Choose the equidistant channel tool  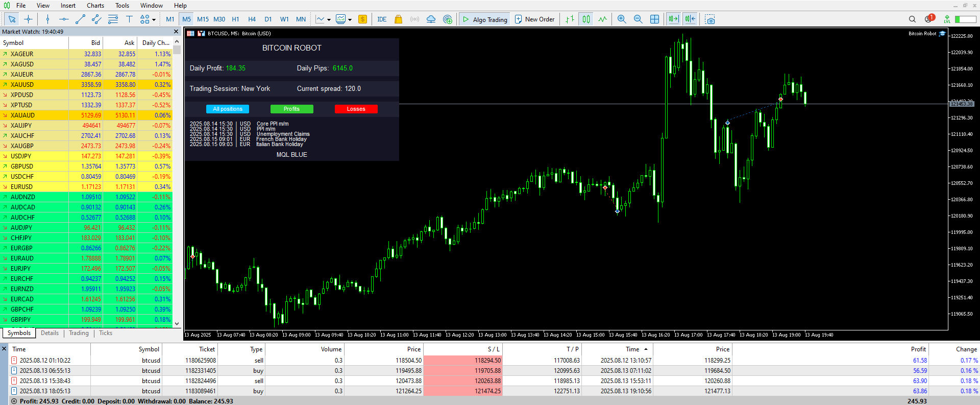click(96, 19)
